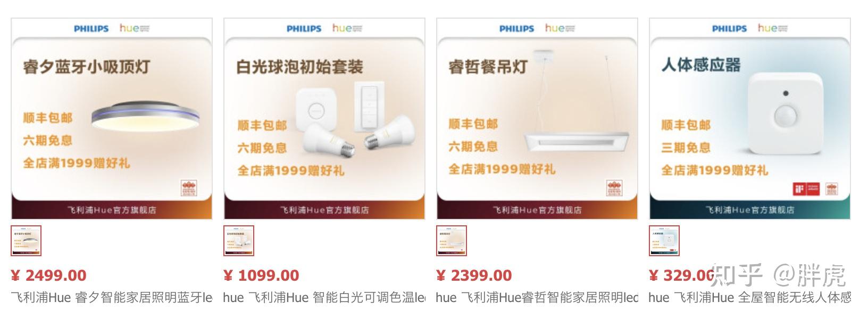
Task: Click the ¥ 329.00 price
Action: 682,275
